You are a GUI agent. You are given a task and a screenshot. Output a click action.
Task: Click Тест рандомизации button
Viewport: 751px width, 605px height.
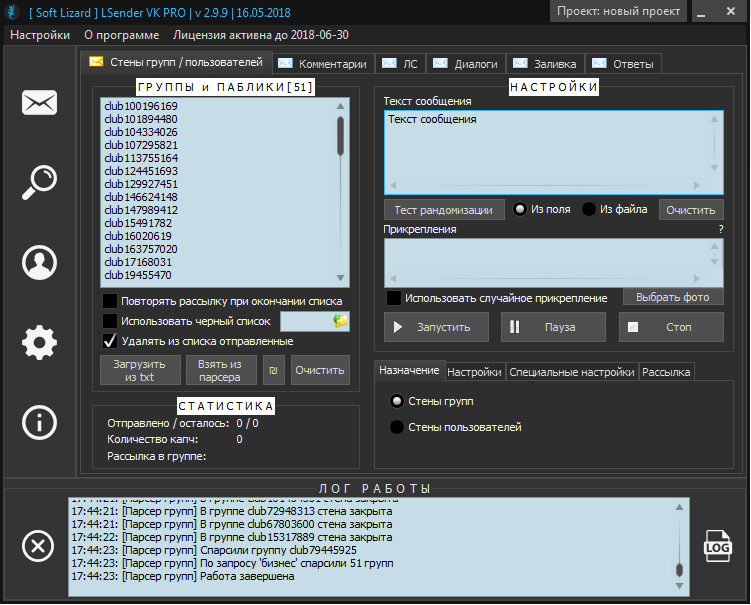(x=444, y=210)
